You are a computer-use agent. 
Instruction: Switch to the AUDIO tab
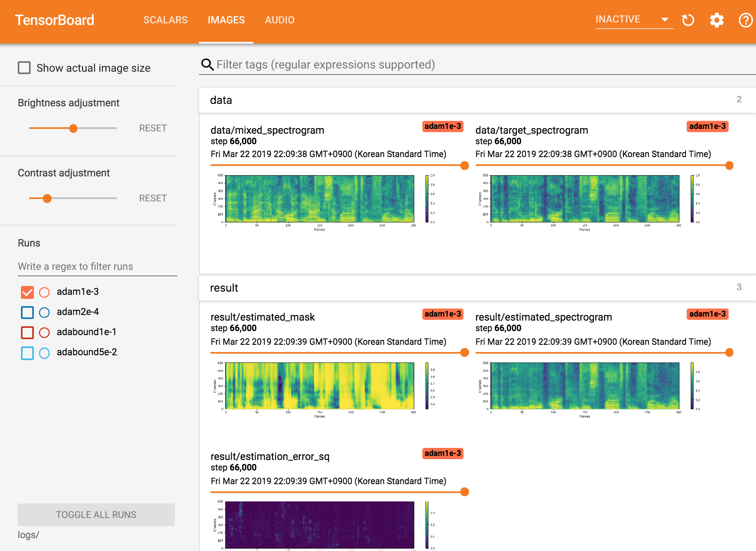[279, 20]
